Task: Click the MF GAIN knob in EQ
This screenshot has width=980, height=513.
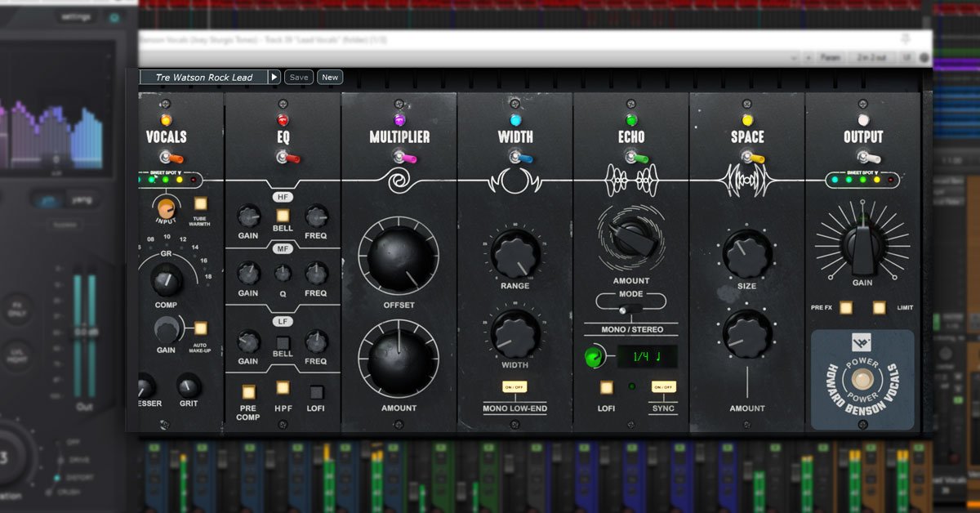Action: [x=248, y=274]
